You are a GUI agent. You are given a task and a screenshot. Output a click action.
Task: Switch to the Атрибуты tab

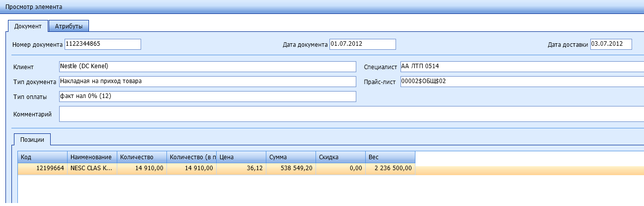pos(69,26)
